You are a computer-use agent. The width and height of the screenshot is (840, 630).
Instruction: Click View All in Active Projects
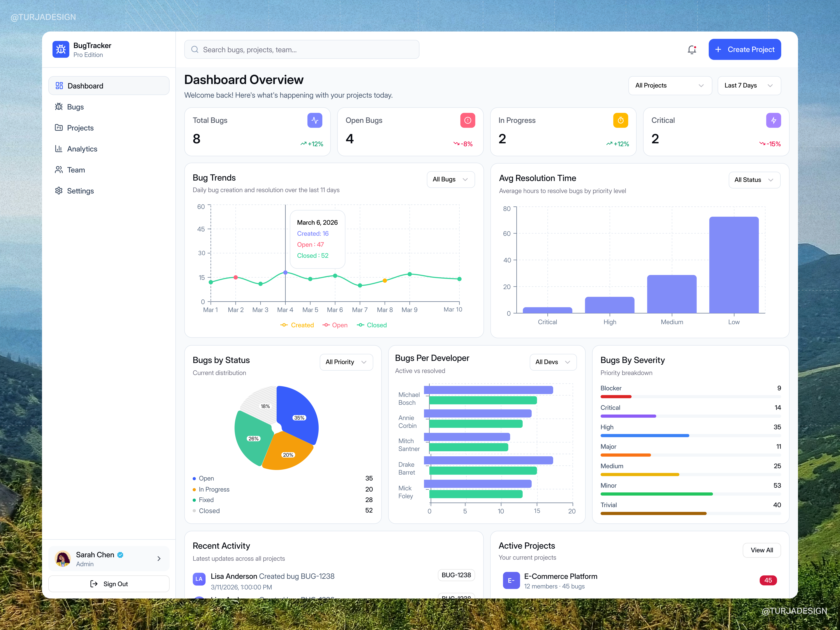pyautogui.click(x=762, y=550)
